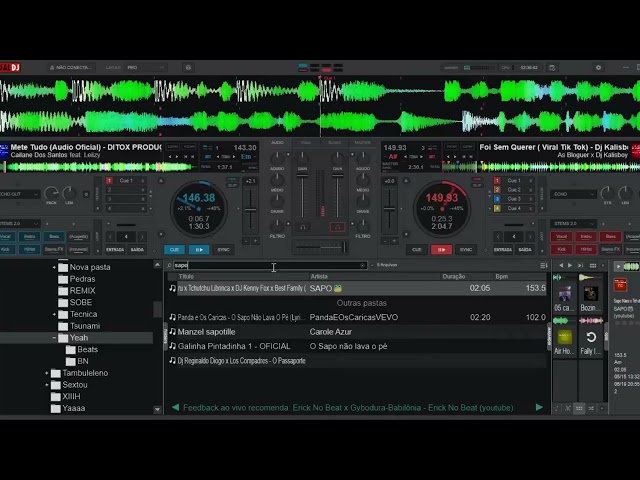Select track Manzel sapotille
Viewport: 640px width, 480px height.
(x=357, y=332)
